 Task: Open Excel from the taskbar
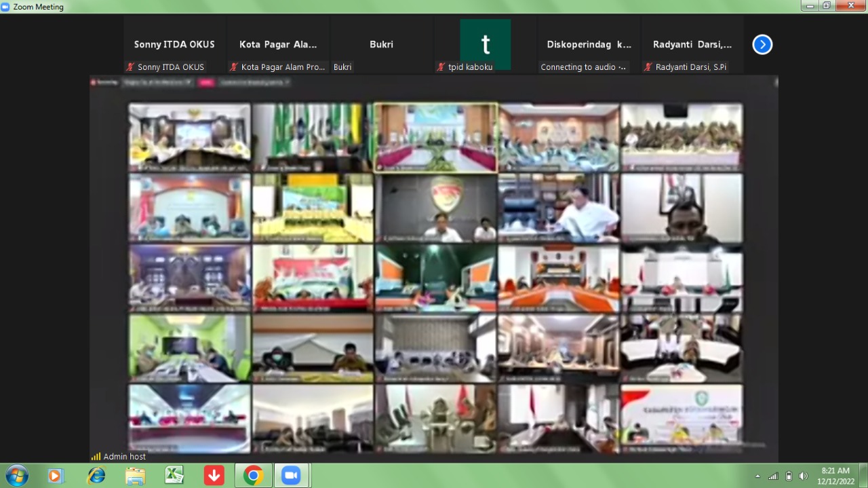[174, 476]
